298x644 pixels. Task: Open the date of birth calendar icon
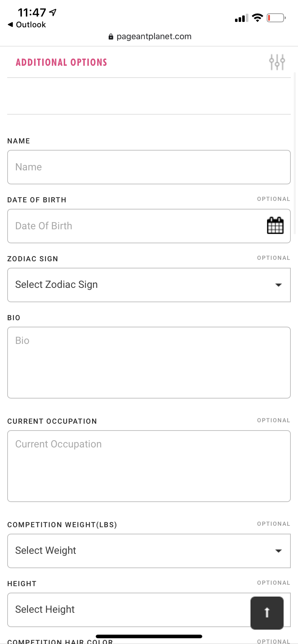[x=275, y=226]
